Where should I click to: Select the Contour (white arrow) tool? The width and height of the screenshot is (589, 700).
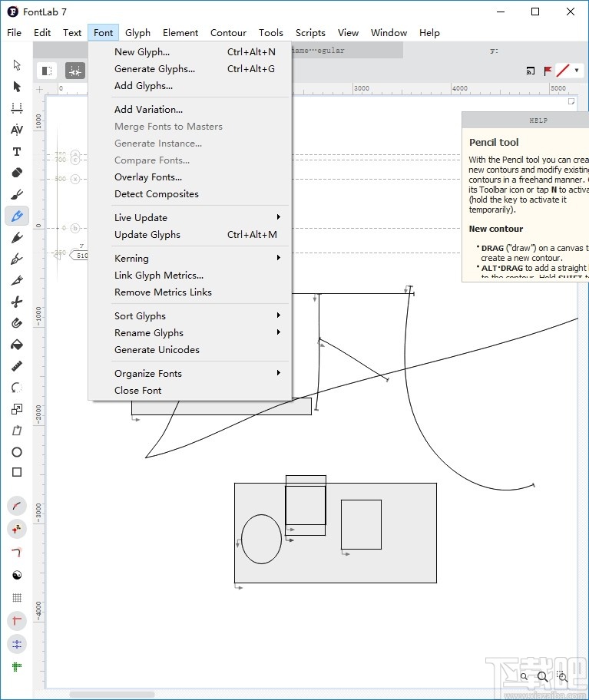click(x=17, y=65)
